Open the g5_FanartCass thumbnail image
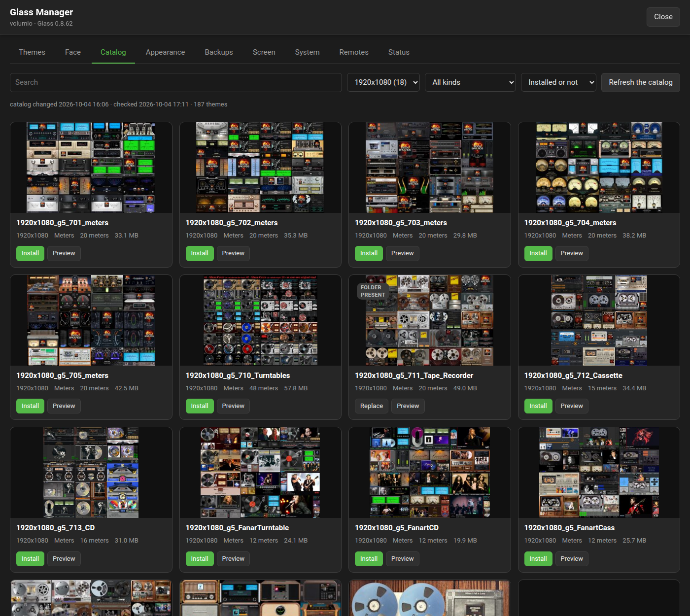The width and height of the screenshot is (690, 616). click(599, 473)
